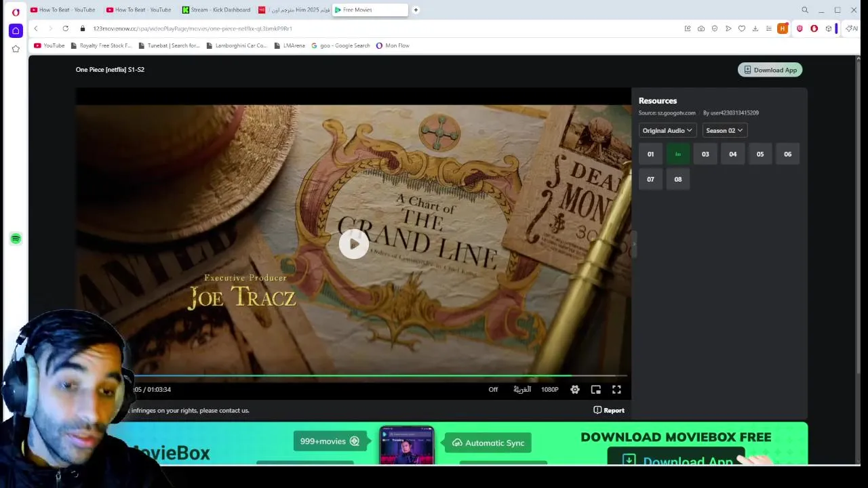Enable picture-in-picture mode in player
The height and width of the screenshot is (488, 868).
point(596,390)
